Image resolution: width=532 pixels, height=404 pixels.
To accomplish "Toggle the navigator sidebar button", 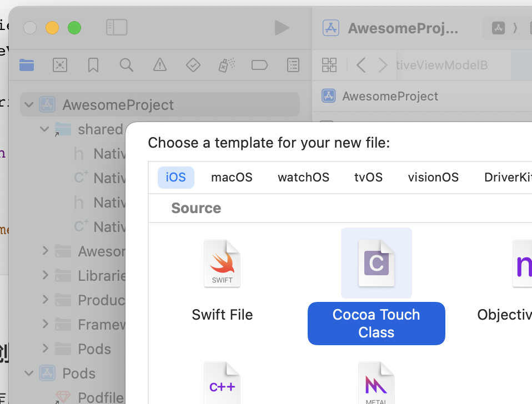I will click(x=117, y=27).
